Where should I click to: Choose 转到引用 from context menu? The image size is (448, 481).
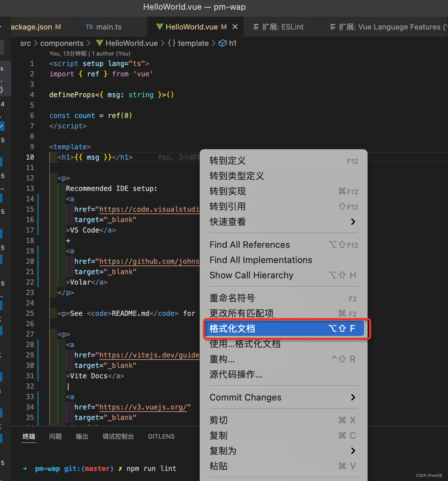click(284, 206)
